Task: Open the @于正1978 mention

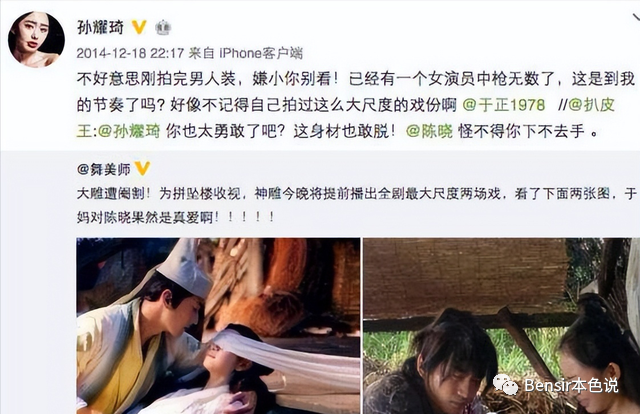Action: (504, 105)
